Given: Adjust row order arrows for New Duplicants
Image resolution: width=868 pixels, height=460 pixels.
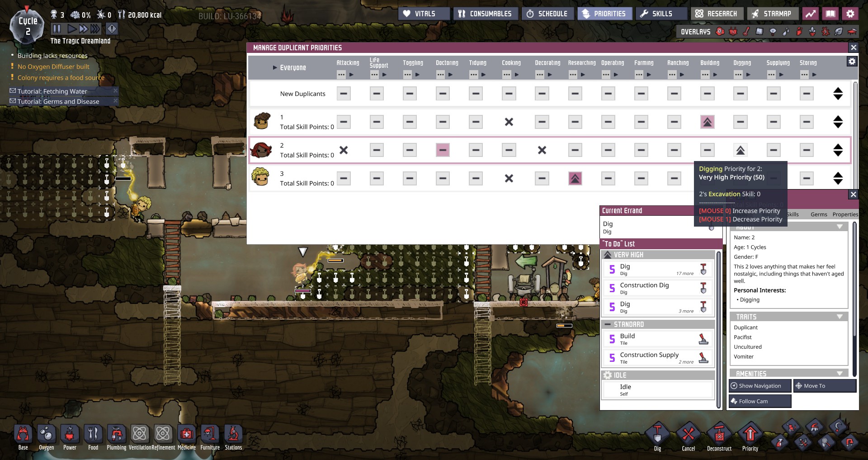Looking at the screenshot, I should (x=838, y=94).
